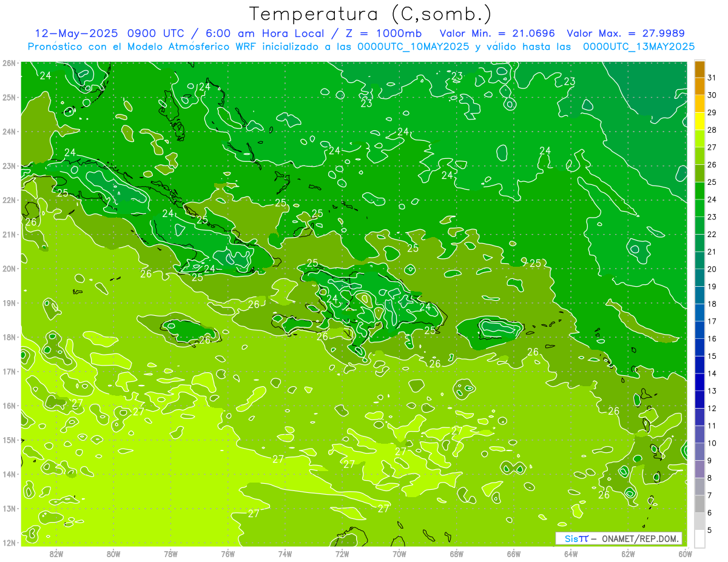This screenshot has height=562, width=728.
Task: Click longitude axis label '78W'
Action: click(170, 554)
